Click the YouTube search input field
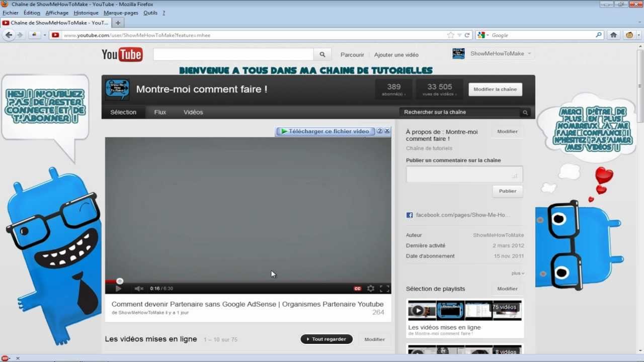 point(233,54)
